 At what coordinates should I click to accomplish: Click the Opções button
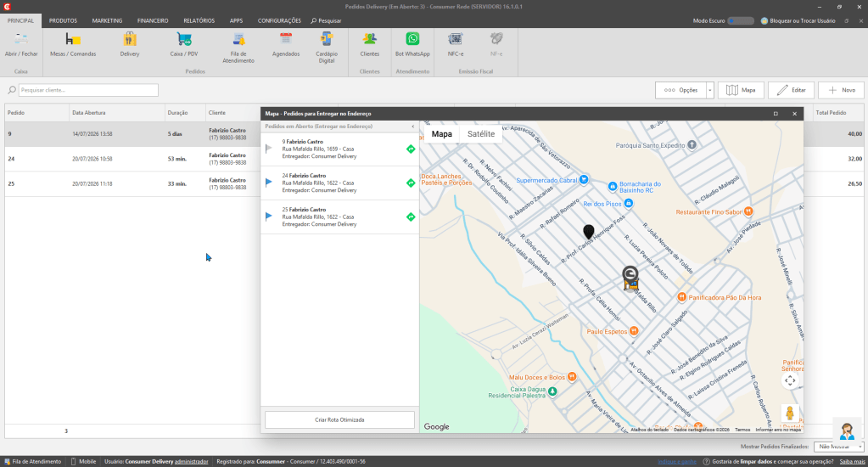680,90
